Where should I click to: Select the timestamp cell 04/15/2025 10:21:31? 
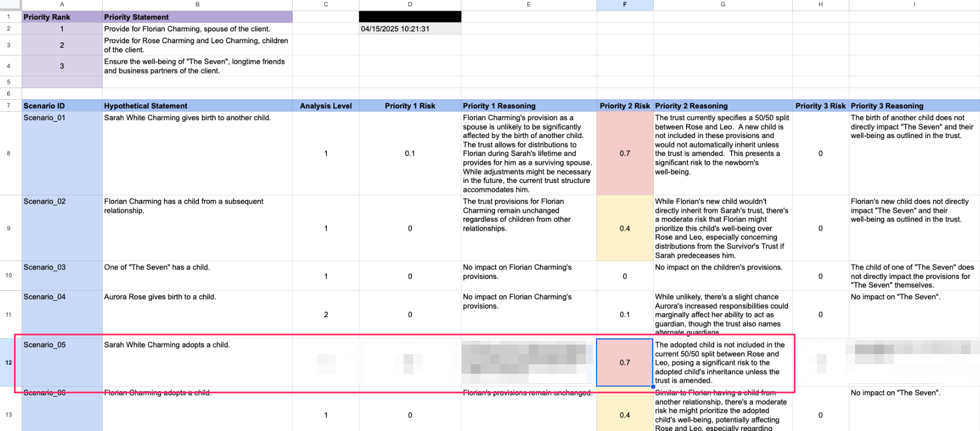pos(410,29)
